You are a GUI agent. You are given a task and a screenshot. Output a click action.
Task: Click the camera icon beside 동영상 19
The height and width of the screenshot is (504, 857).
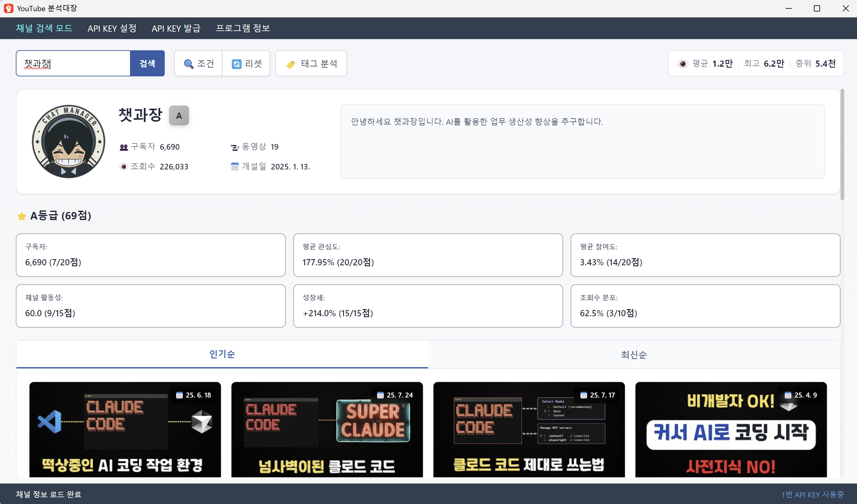234,146
